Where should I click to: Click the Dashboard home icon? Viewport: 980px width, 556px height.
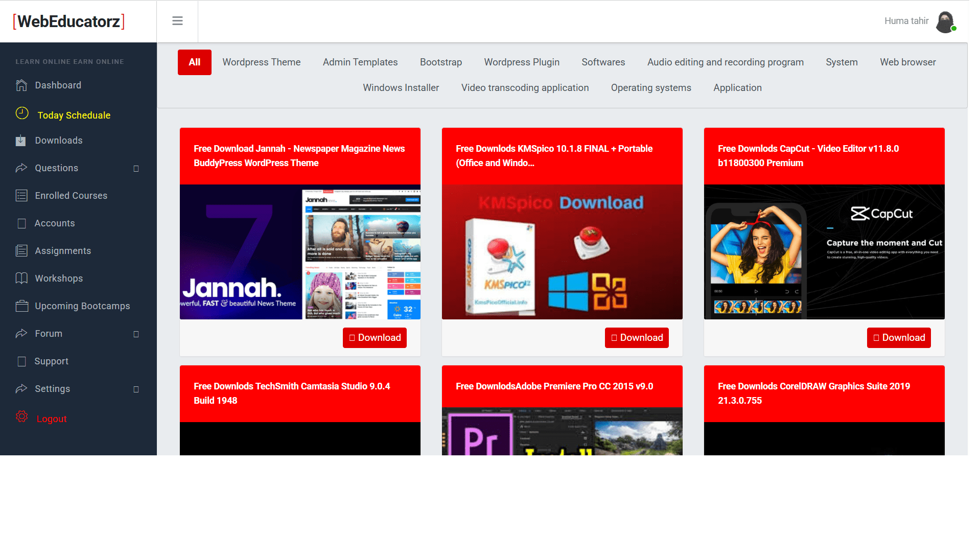pos(21,85)
